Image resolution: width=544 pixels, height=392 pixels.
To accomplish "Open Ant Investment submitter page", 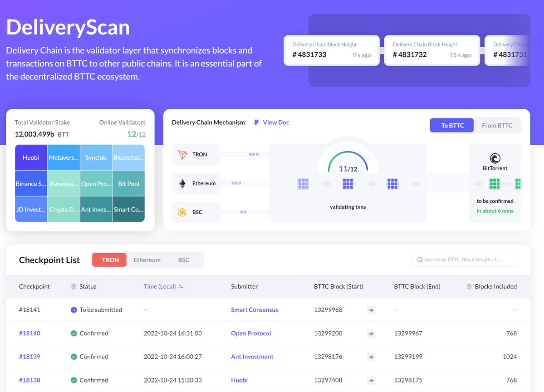I will (252, 357).
